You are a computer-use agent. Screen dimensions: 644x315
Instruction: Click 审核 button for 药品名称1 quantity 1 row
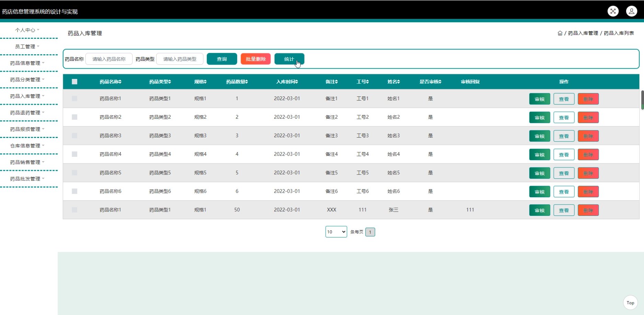(540, 99)
